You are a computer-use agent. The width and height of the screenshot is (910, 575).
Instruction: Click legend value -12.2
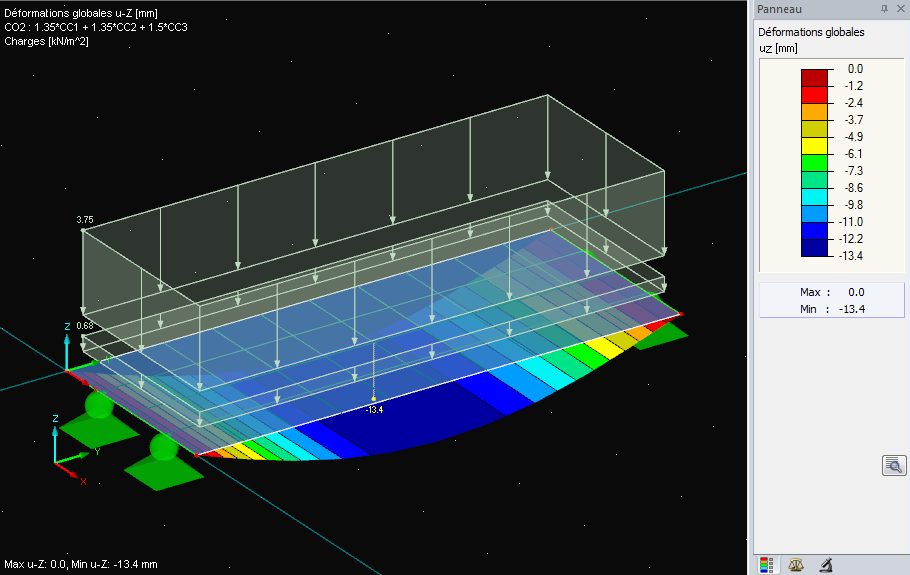coord(851,239)
